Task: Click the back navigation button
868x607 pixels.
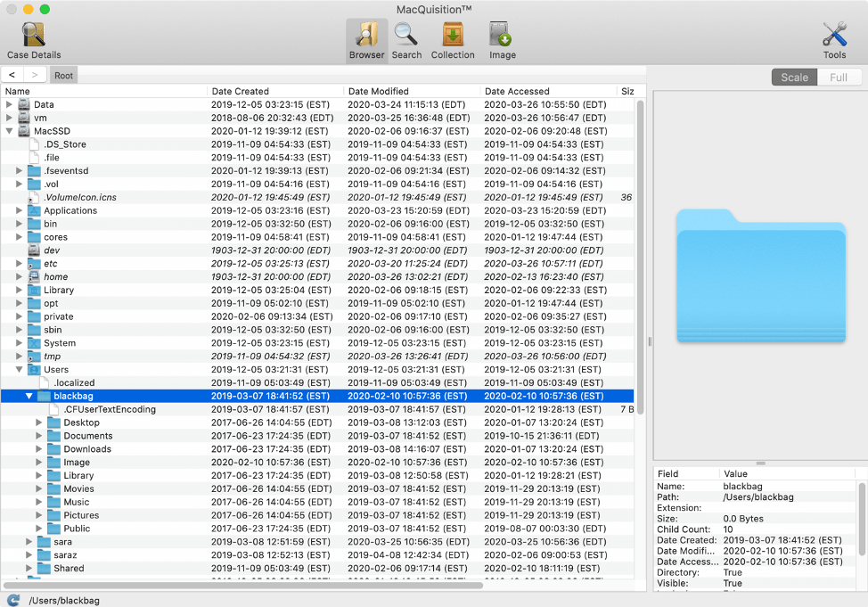Action: tap(12, 76)
